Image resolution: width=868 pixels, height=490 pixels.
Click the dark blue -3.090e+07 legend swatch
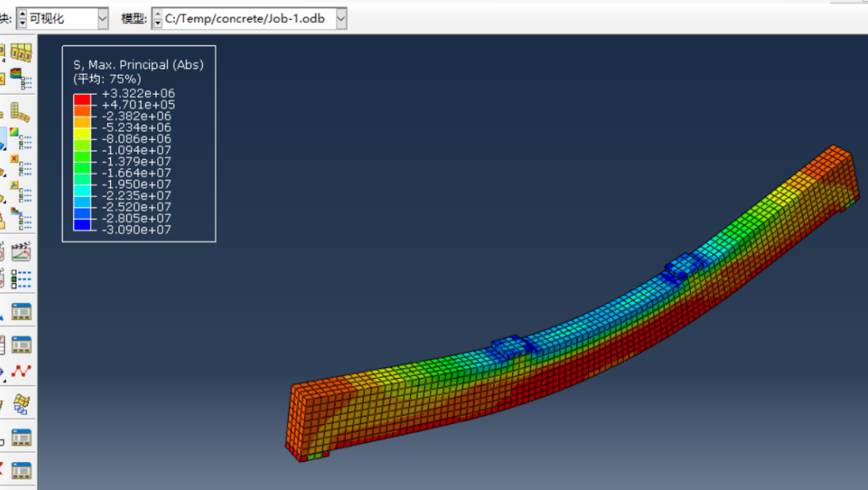point(82,225)
